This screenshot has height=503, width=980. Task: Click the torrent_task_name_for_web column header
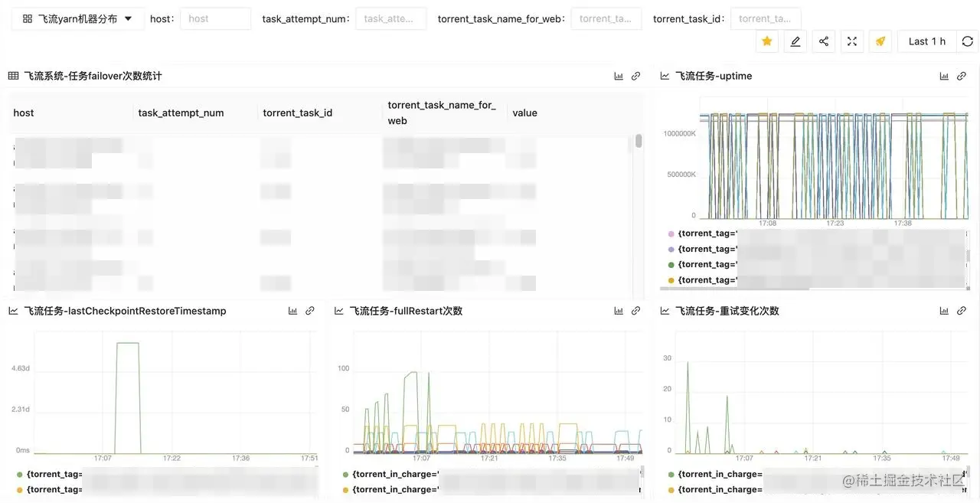coord(442,113)
